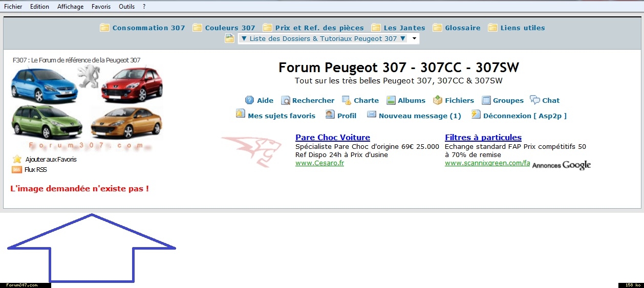The image size is (644, 288).
Task: Open Mes sujets favoris link
Action: coord(281,116)
